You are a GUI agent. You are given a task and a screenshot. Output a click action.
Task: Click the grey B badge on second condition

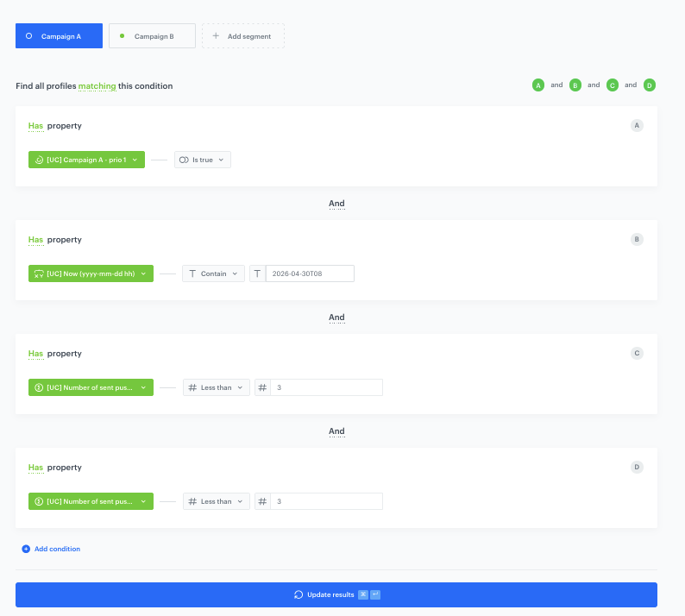(637, 239)
